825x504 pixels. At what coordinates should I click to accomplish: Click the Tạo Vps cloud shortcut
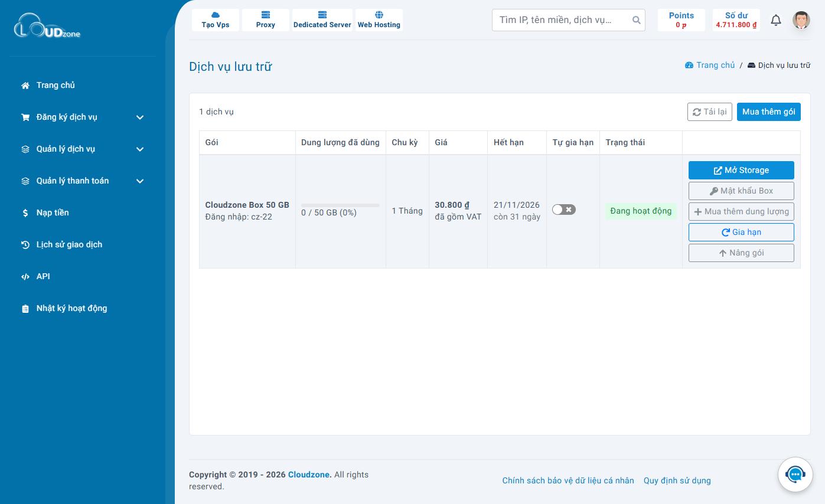(x=216, y=20)
